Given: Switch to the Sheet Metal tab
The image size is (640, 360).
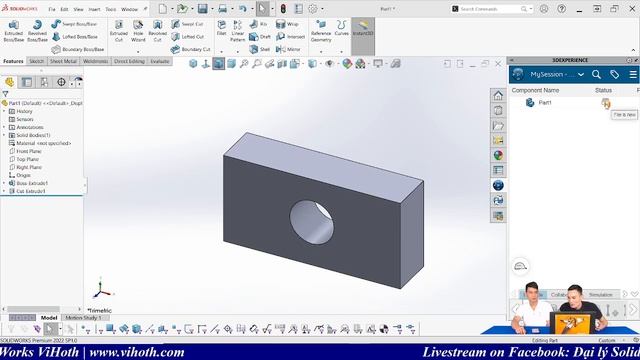Looking at the screenshot, I should click(63, 61).
